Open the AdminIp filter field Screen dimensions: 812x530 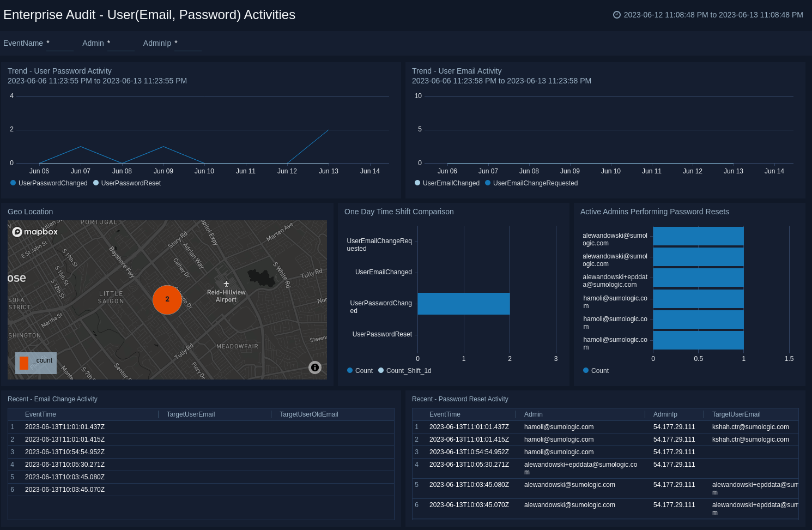click(x=187, y=44)
